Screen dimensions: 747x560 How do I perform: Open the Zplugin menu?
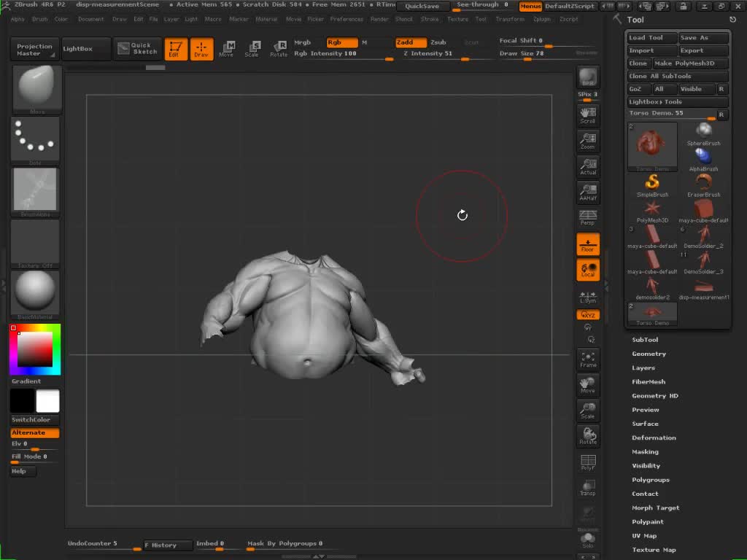[x=542, y=19]
